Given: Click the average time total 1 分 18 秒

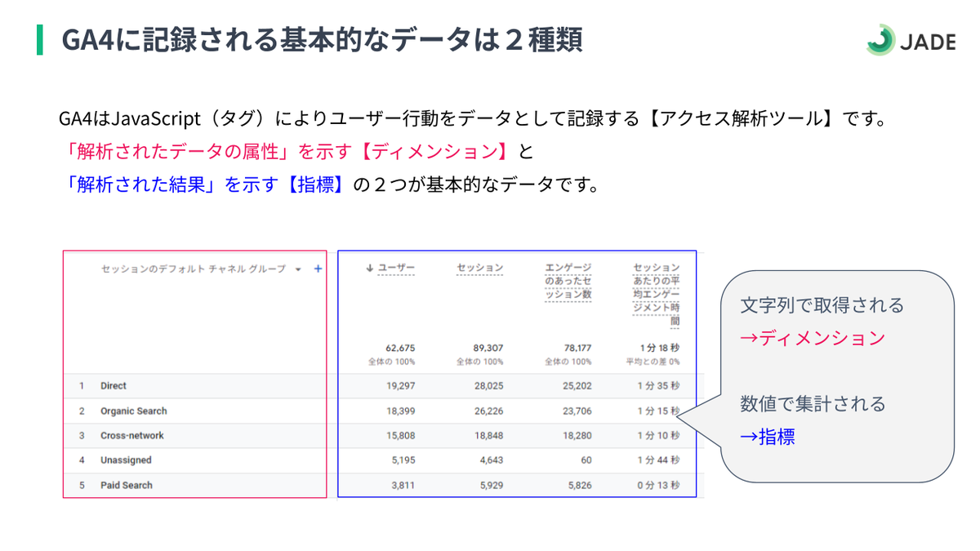Looking at the screenshot, I should pyautogui.click(x=658, y=348).
